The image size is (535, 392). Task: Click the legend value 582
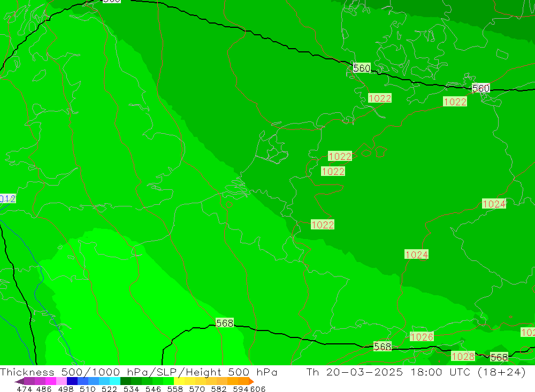(x=218, y=389)
